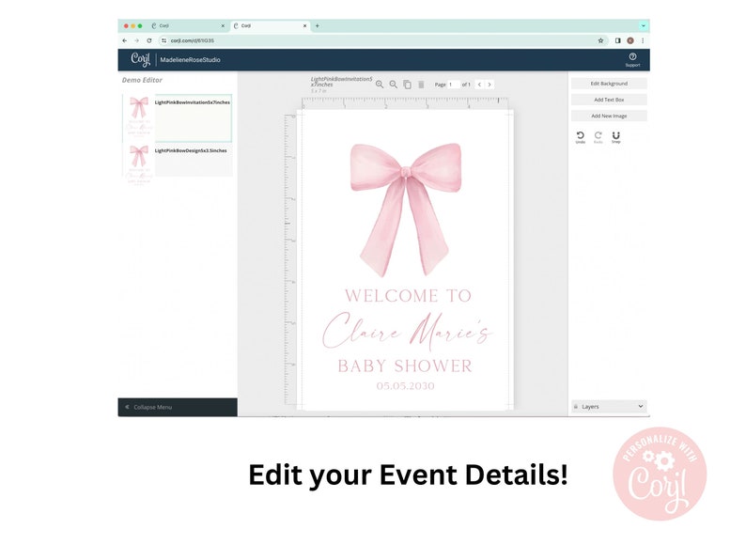Click the Undo icon
Viewport: 746px width, 560px height.
point(581,137)
